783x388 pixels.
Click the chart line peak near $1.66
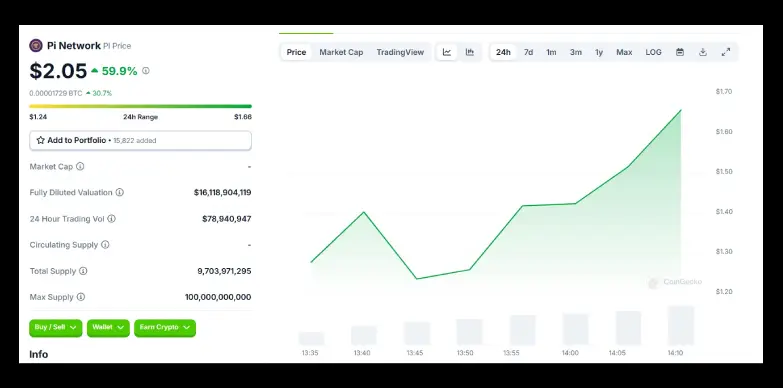coord(681,110)
